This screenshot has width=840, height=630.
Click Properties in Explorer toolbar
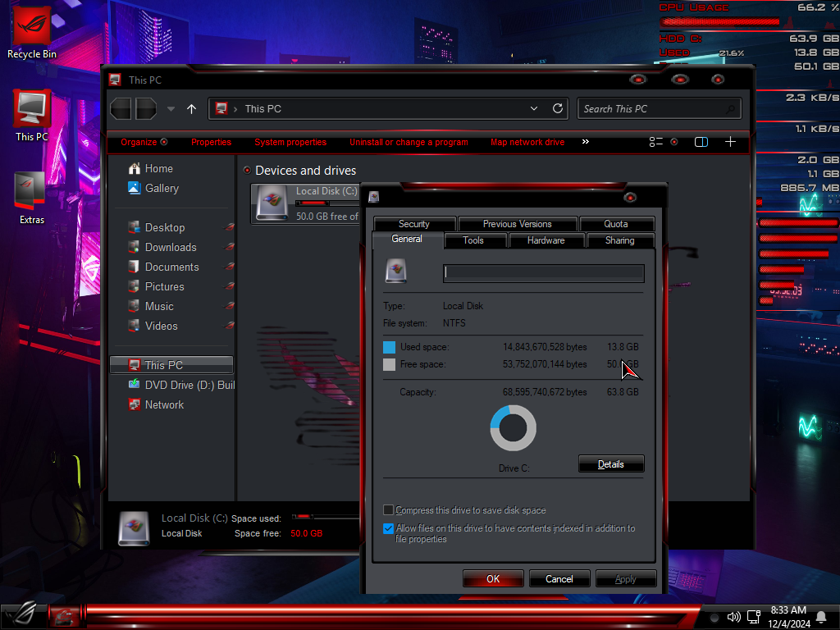tap(211, 142)
